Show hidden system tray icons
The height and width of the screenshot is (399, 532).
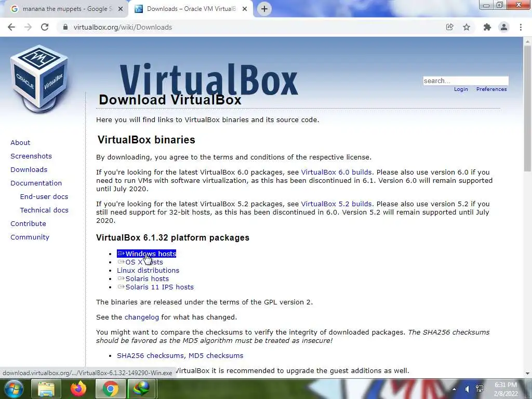pos(454,389)
